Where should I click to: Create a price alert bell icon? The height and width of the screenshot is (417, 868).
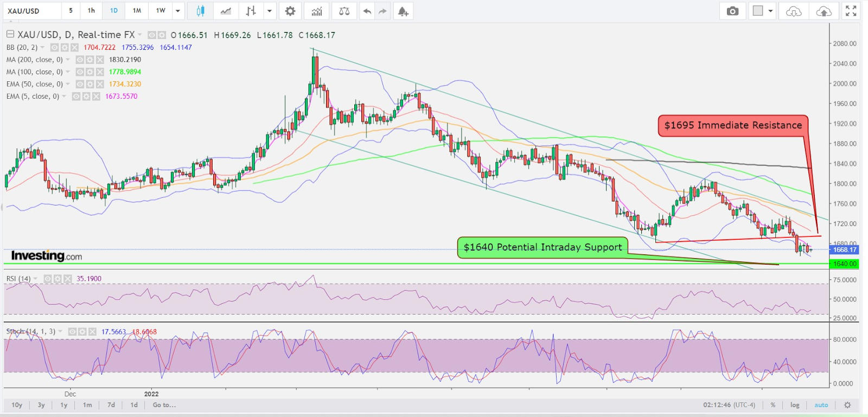click(x=403, y=11)
